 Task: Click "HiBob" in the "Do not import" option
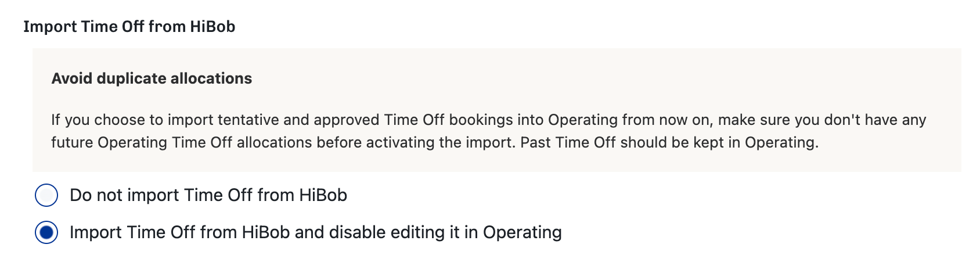point(323,195)
